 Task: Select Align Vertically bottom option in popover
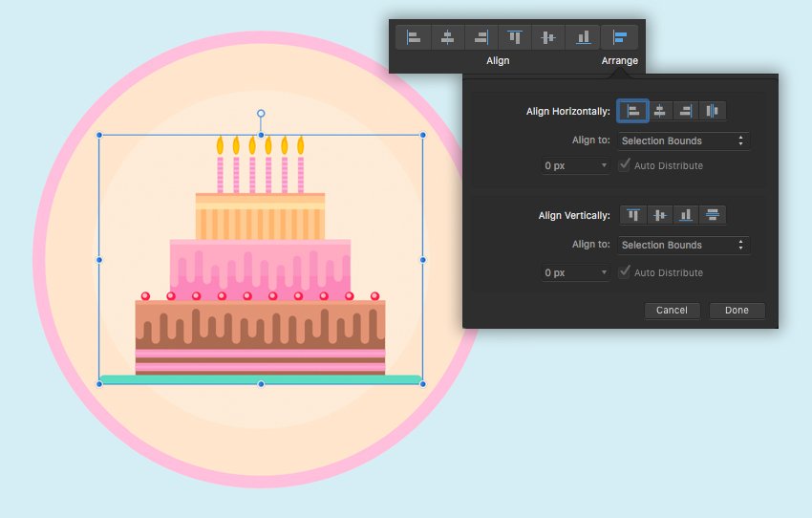click(x=686, y=215)
